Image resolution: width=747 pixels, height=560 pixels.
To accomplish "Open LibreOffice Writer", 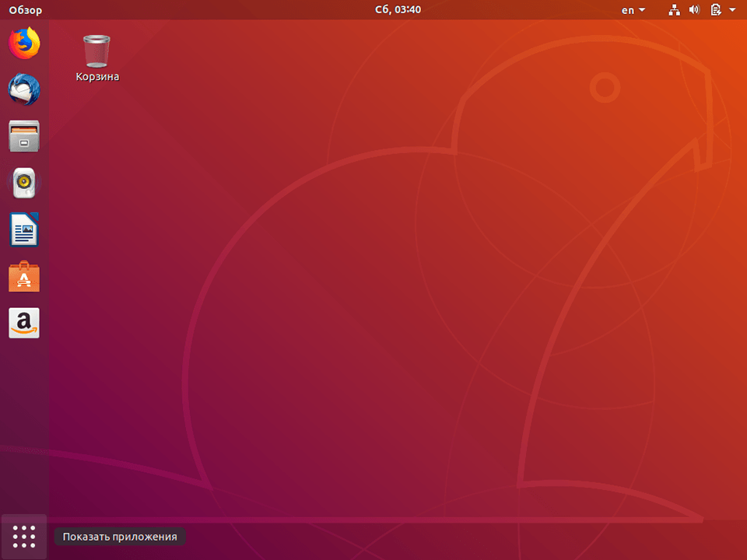I will tap(23, 230).
